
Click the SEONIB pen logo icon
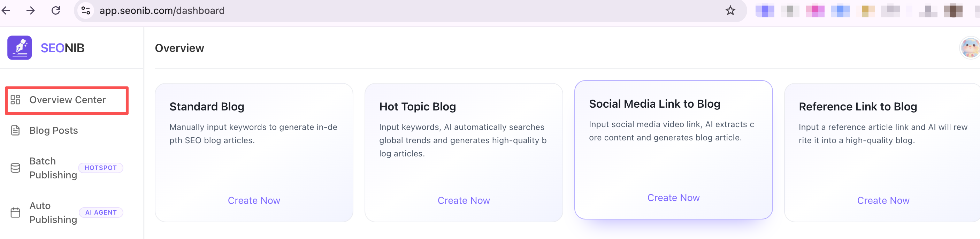[20, 48]
